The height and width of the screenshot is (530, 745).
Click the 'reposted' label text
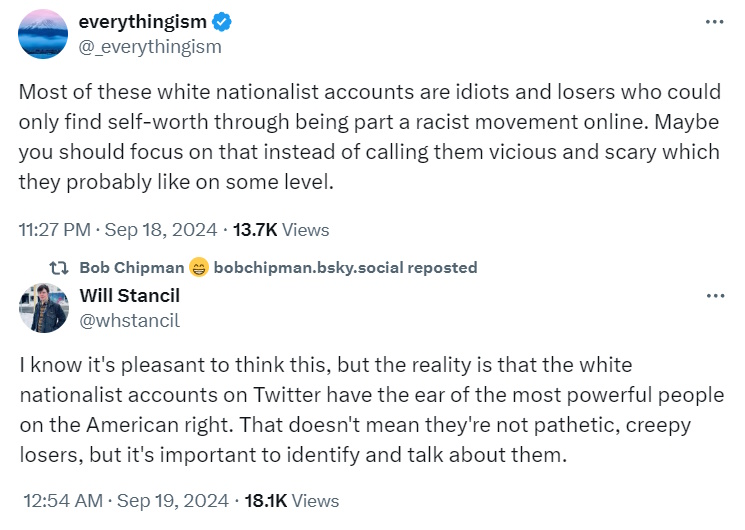pos(443,268)
